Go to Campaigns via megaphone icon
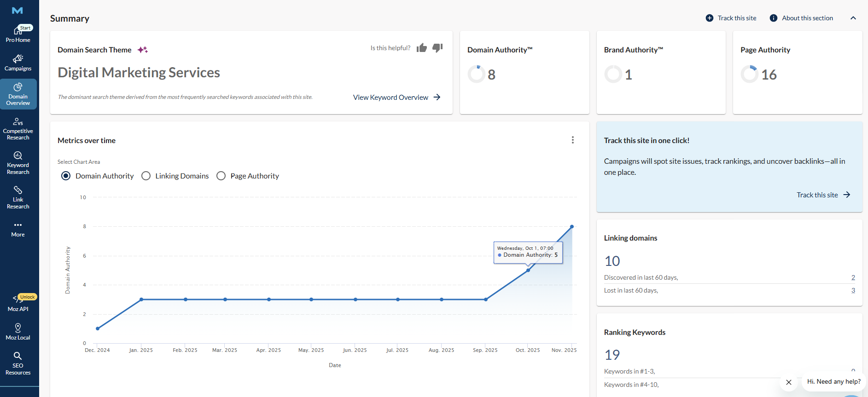 [18, 59]
